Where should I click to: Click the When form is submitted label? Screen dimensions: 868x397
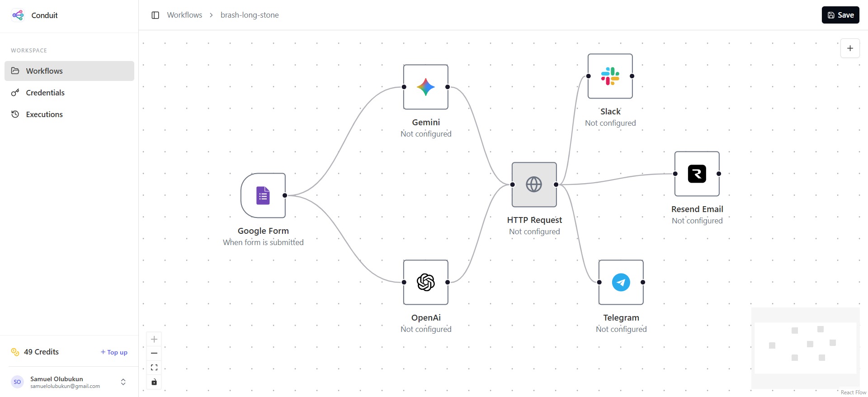pyautogui.click(x=263, y=242)
